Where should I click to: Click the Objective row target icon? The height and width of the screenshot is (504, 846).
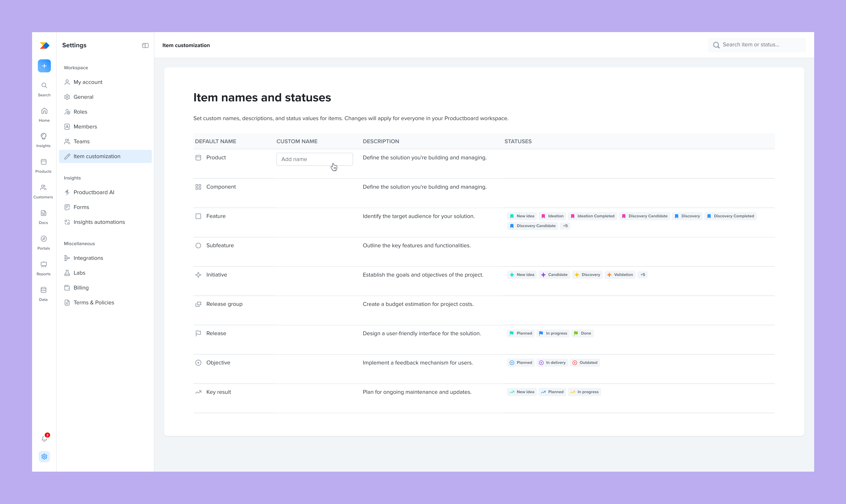point(198,363)
